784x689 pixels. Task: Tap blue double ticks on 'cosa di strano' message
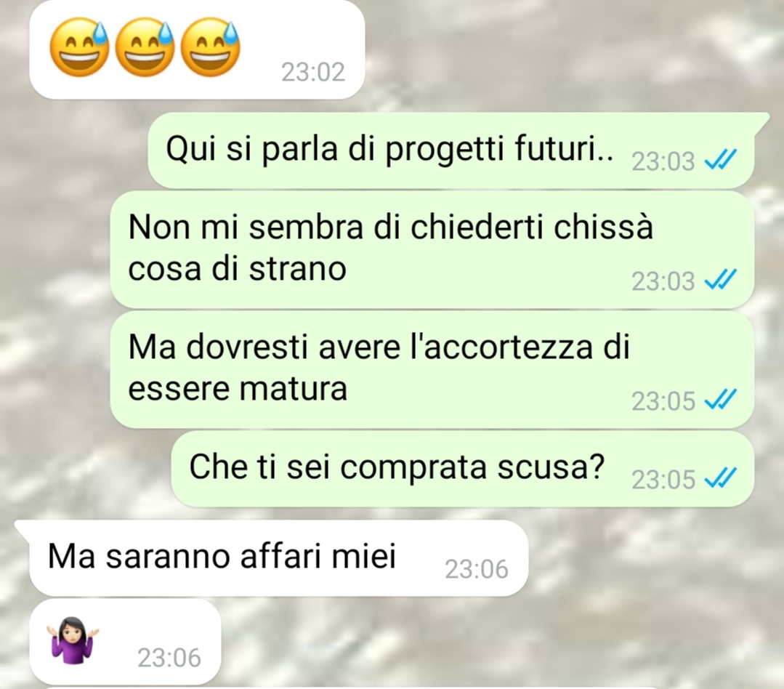[x=720, y=280]
